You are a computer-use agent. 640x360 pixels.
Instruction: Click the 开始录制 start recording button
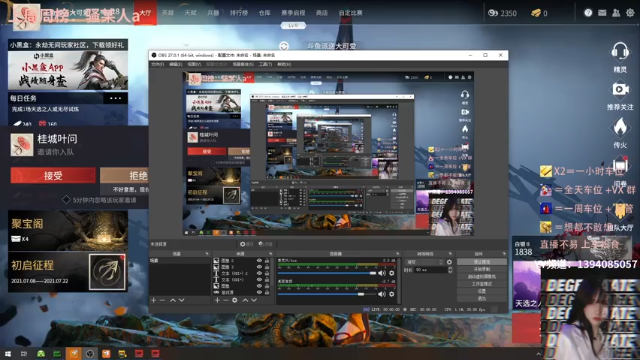tap(482, 269)
